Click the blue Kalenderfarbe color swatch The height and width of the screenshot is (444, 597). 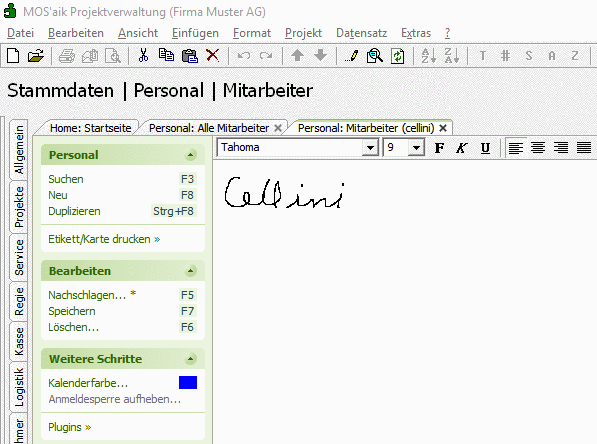point(188,382)
